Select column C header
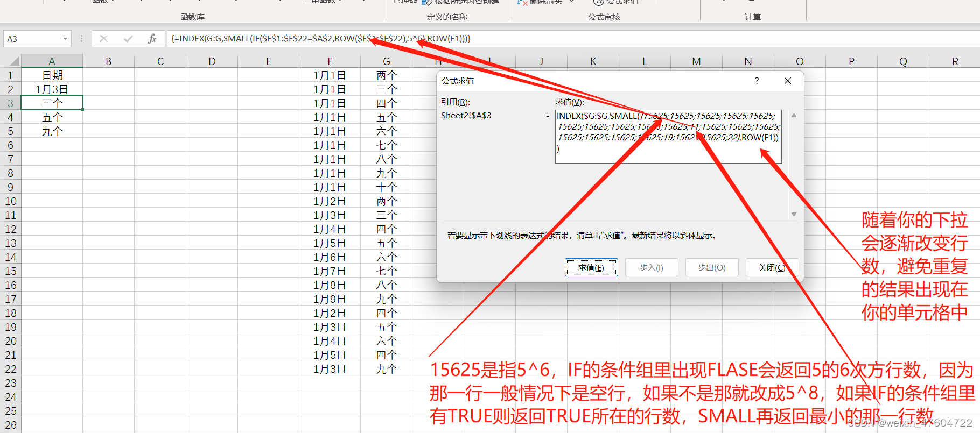 click(160, 61)
